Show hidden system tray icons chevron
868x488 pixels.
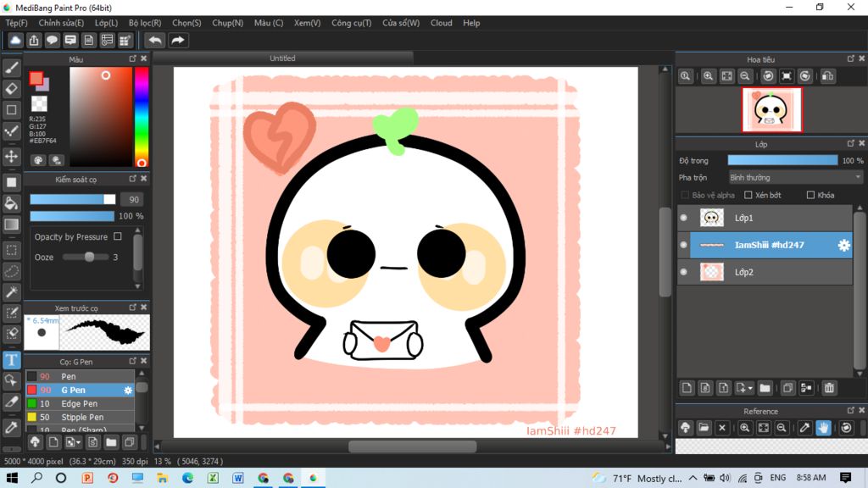click(693, 478)
